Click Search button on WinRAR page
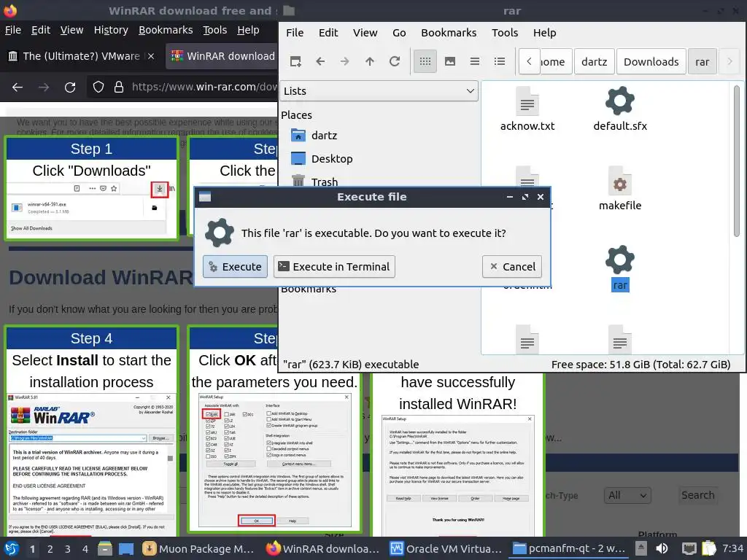747x560 pixels. 697,495
